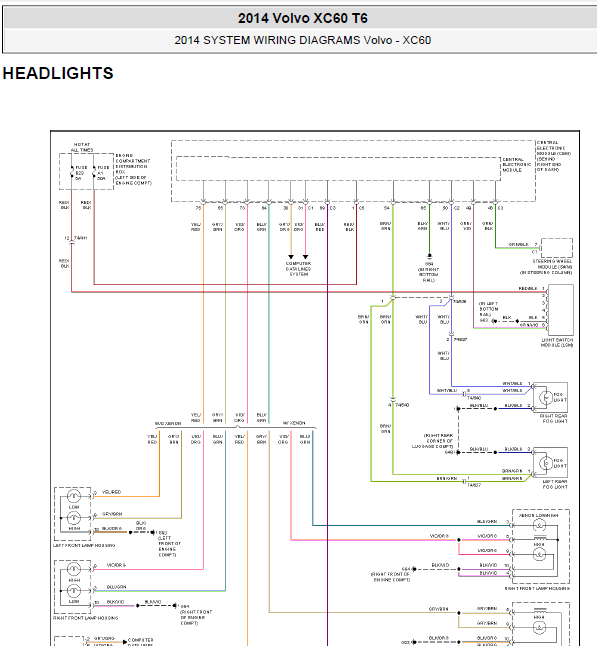Select the '2014 Volvo XC60 T6' title
This screenshot has height=646, width=597.
302,18
